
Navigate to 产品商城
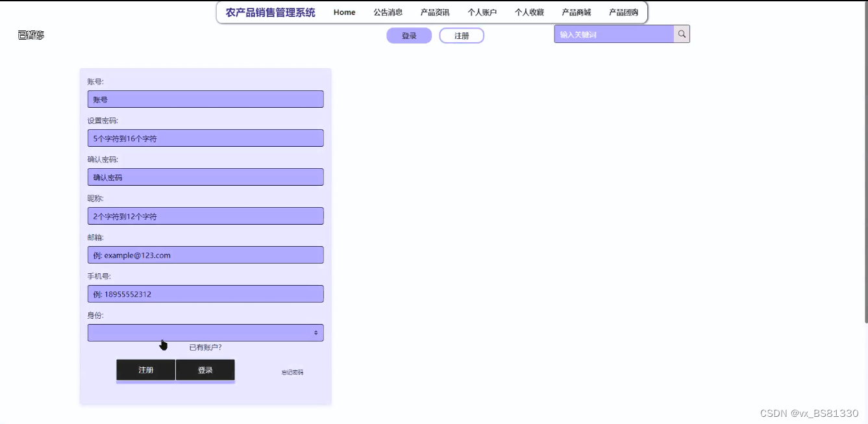[x=577, y=12]
